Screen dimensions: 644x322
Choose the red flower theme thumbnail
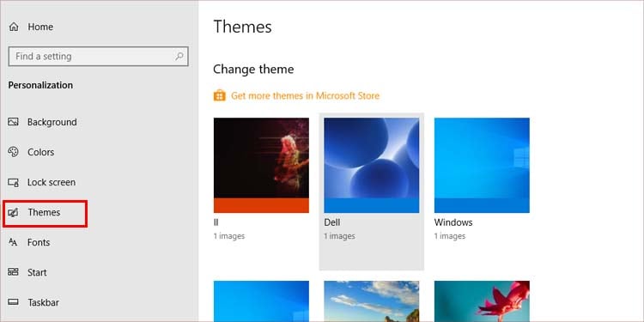pos(482,301)
